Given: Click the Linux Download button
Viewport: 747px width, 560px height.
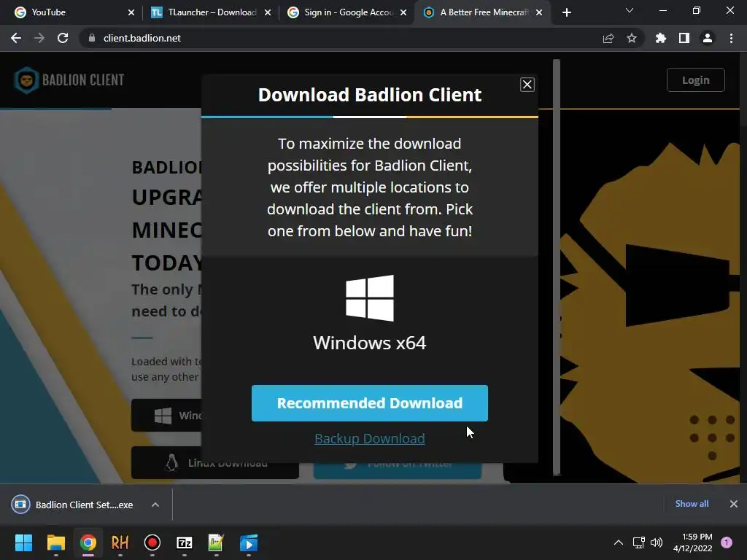Looking at the screenshot, I should coord(215,463).
